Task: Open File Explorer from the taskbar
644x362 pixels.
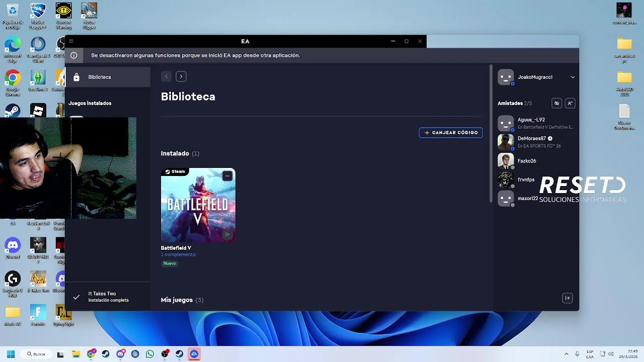Action: pos(76,354)
